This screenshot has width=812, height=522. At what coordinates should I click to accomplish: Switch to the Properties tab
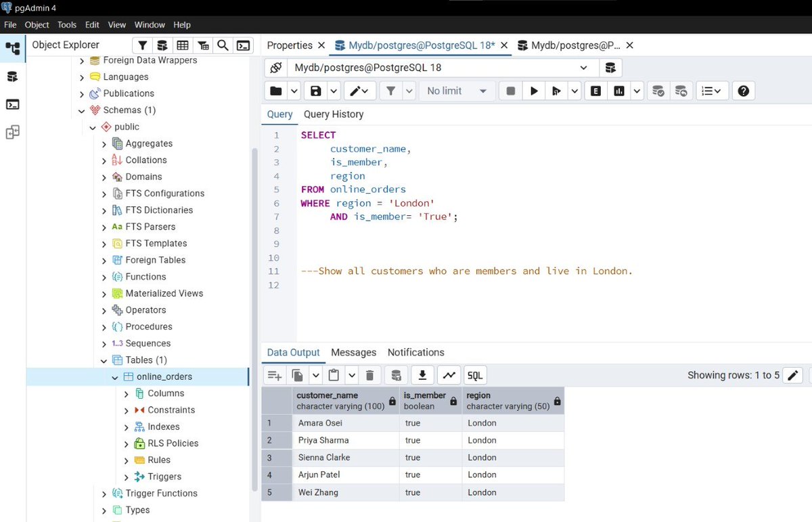tap(290, 45)
